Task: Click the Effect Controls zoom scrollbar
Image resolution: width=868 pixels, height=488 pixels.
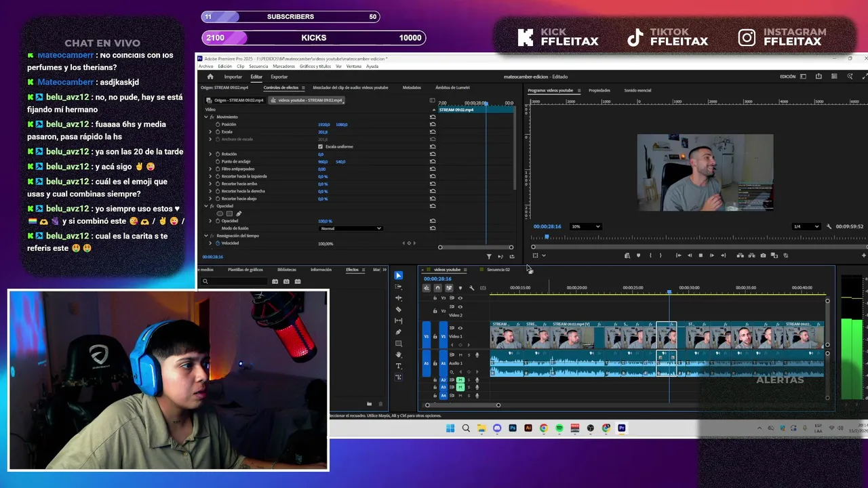Action: pos(475,247)
